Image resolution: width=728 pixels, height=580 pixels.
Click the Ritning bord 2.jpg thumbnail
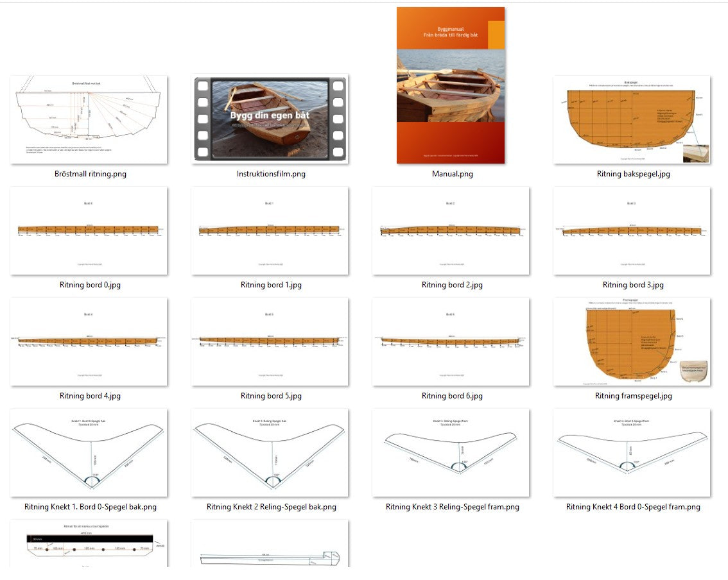click(x=451, y=230)
